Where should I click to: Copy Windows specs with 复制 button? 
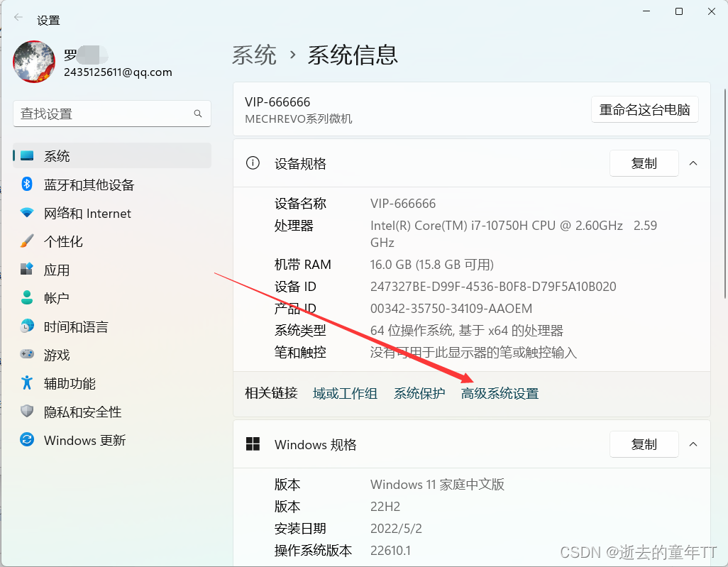[x=644, y=444]
